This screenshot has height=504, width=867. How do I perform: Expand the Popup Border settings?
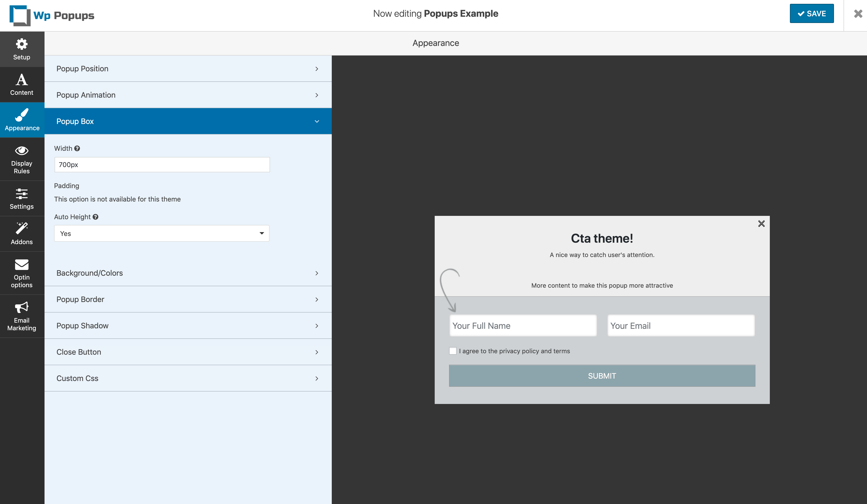(188, 299)
